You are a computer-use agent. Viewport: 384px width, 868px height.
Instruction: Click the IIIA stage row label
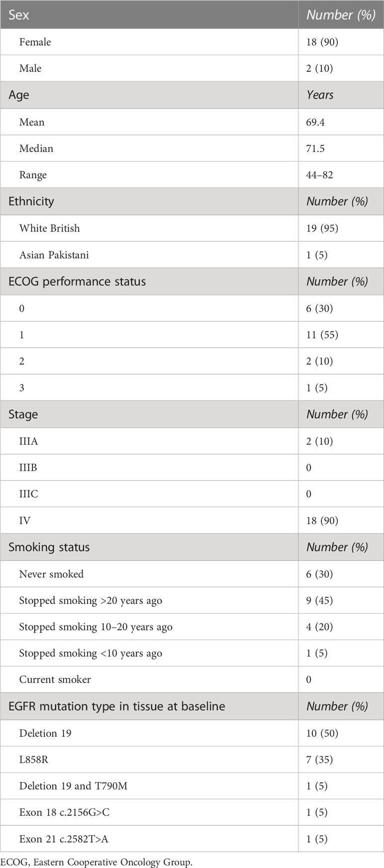click(x=28, y=441)
